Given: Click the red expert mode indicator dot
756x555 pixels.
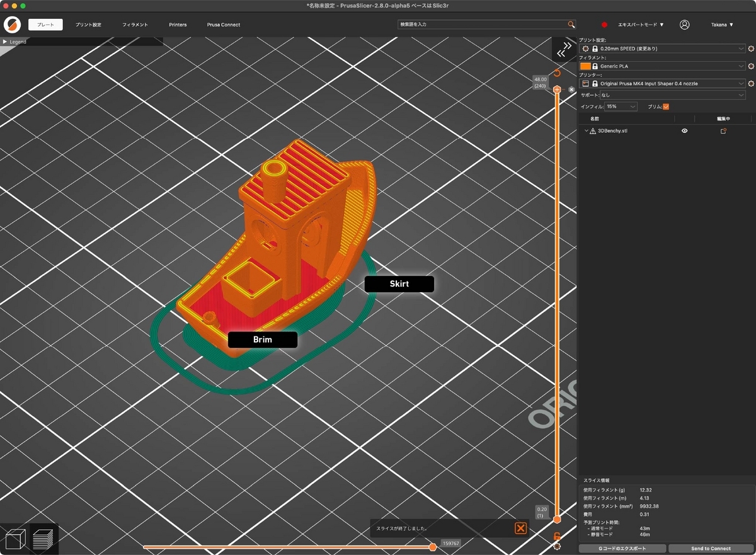Looking at the screenshot, I should point(604,25).
